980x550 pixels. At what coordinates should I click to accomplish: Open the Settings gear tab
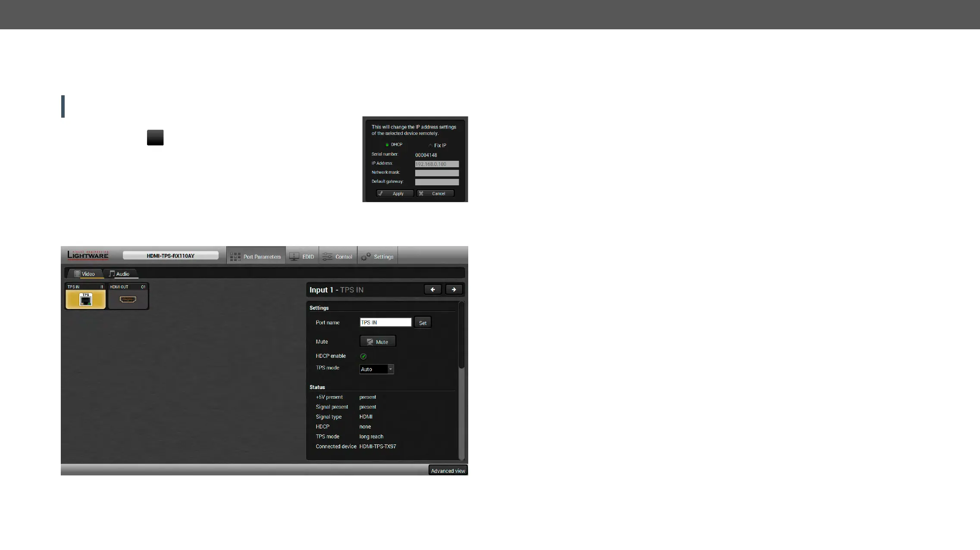377,256
